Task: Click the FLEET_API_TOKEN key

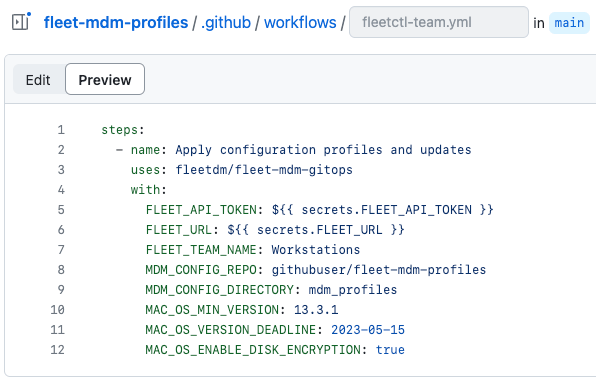Action: pos(201,210)
